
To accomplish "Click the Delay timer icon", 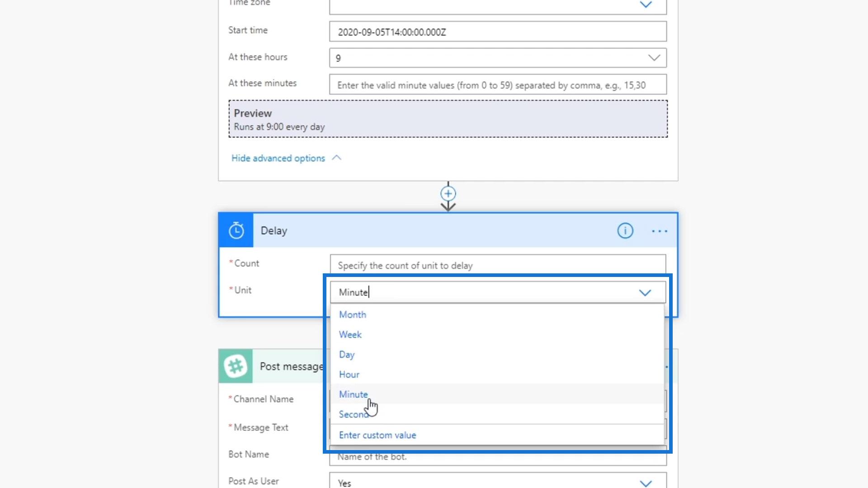I will 236,230.
